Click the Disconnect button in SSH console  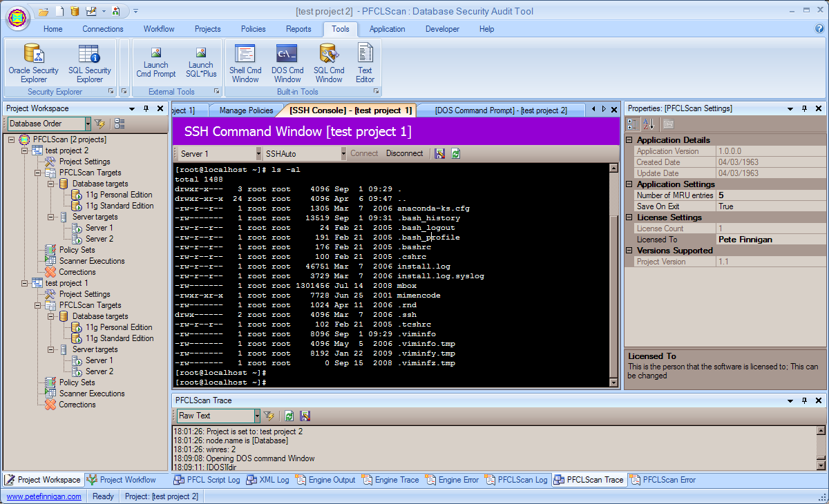point(404,153)
